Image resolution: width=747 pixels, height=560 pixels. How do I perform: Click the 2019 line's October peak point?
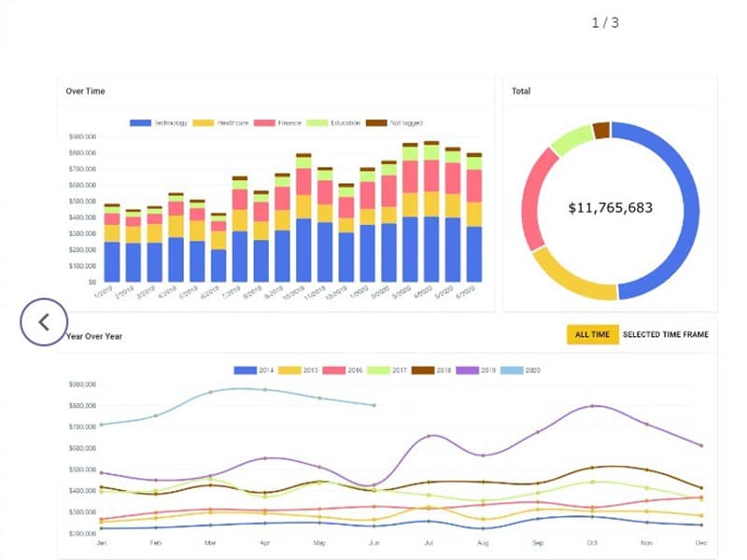592,406
